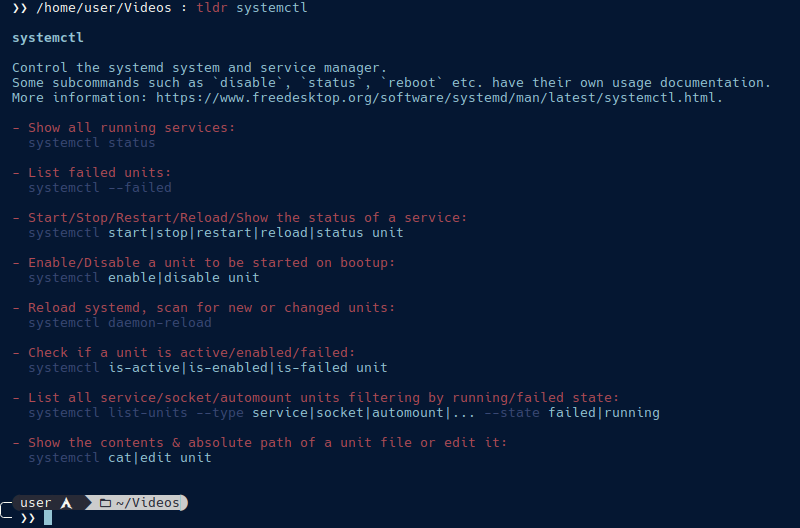Click the "--state failed|running" option text
This screenshot has height=528, width=800.
point(571,413)
